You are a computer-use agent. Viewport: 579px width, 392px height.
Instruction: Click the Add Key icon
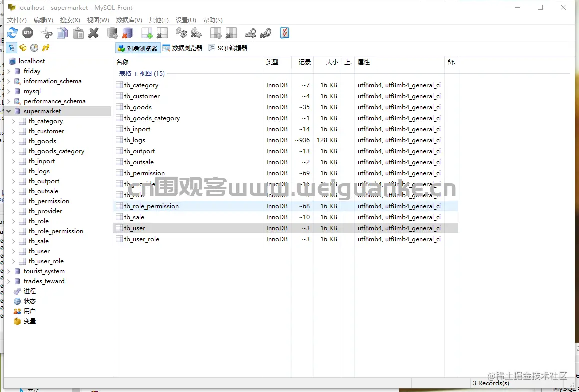[x=181, y=33]
